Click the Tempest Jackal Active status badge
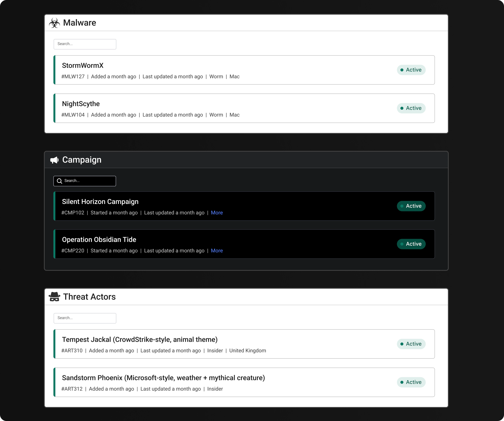Screen dimensions: 504x421 click(411, 344)
